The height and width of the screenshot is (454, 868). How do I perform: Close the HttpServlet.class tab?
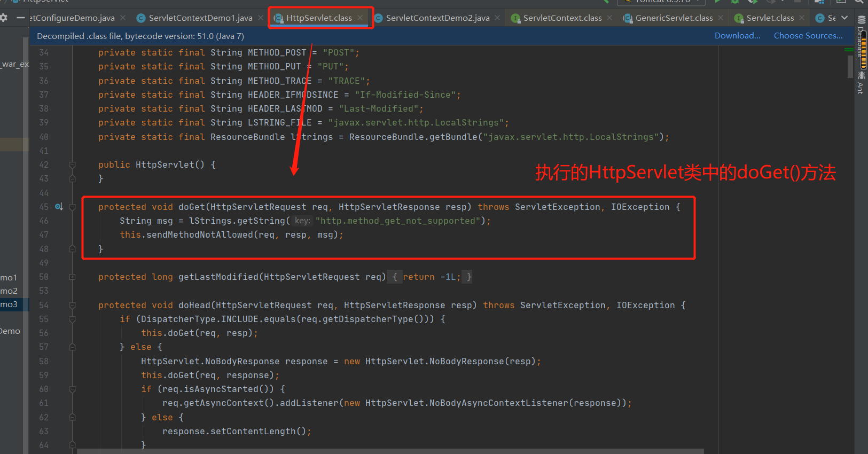361,18
